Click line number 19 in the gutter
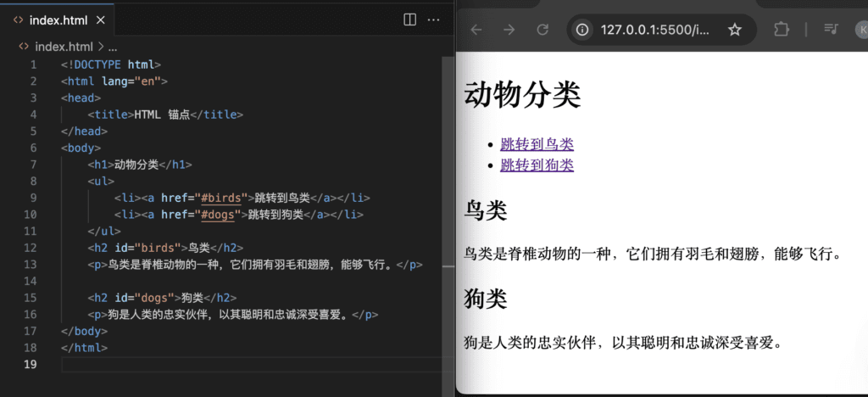Viewport: 868px width, 397px height. coord(31,364)
